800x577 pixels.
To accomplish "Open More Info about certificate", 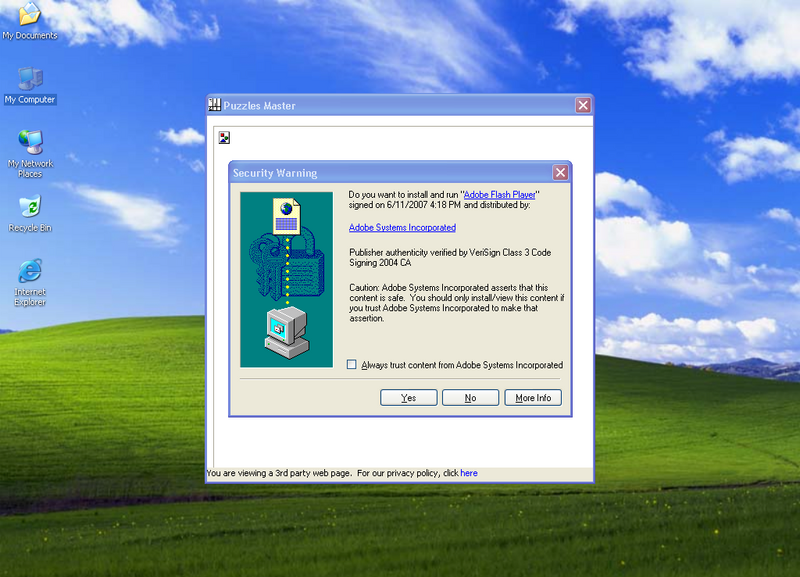I will tap(533, 398).
